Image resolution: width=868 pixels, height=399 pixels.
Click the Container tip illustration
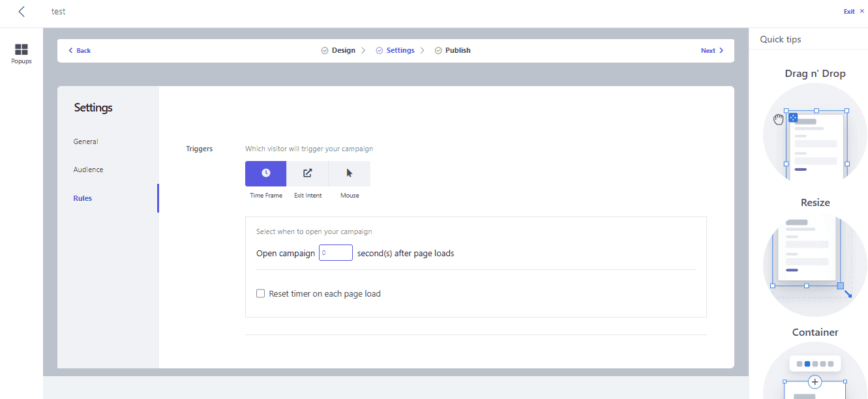[x=815, y=371]
